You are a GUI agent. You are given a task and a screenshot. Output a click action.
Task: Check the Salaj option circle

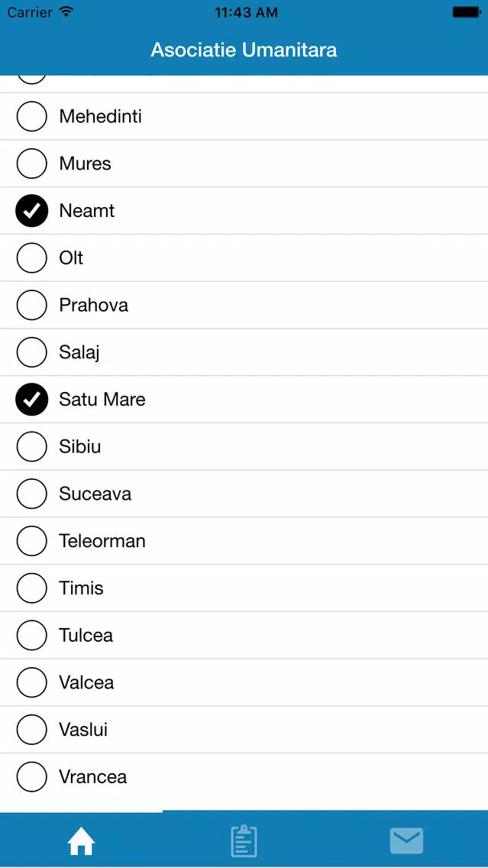pyautogui.click(x=31, y=352)
